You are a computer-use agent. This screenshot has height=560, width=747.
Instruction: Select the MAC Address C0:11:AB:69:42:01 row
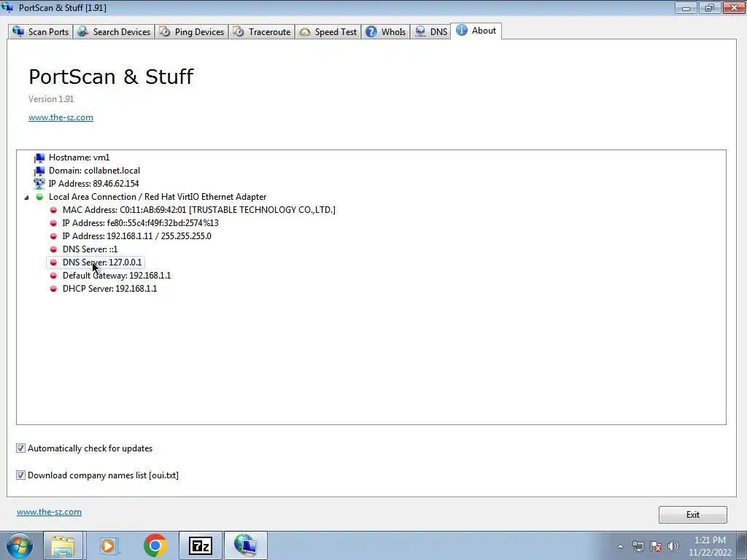tap(199, 209)
